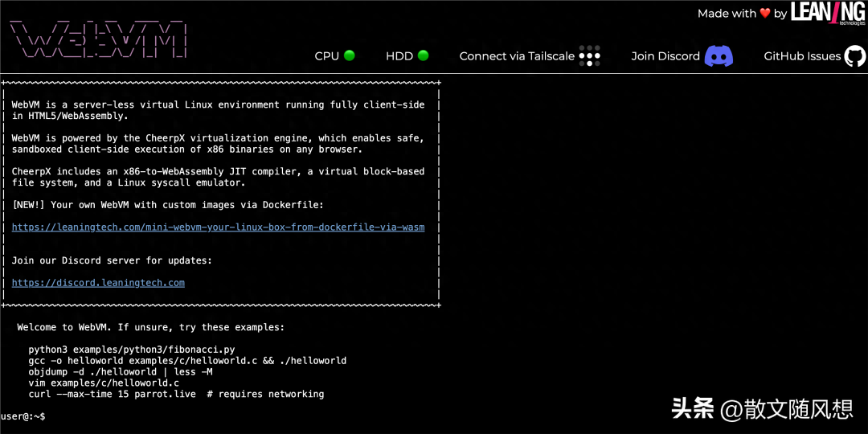Click 'file system, and a Linux syscall emulator' line

click(129, 182)
